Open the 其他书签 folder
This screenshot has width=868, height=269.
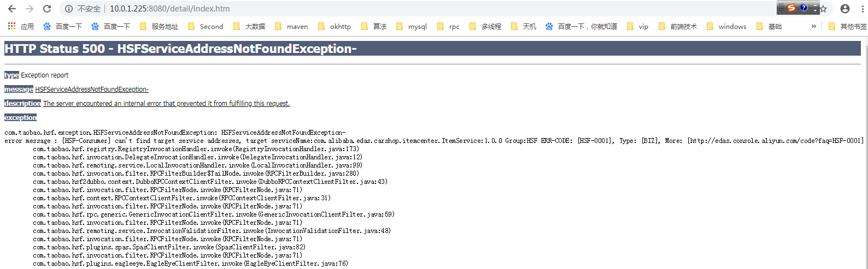pos(848,26)
